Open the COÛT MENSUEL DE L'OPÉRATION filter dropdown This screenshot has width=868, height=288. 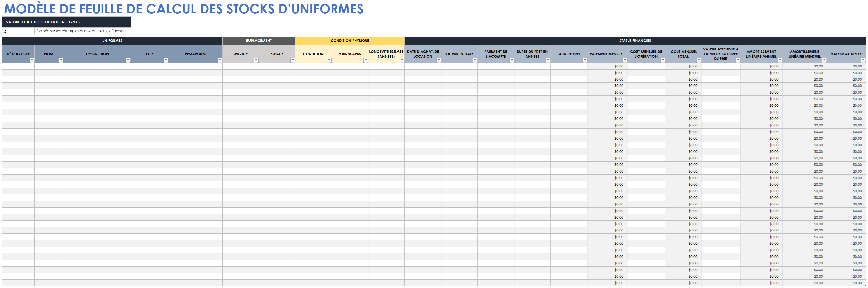point(662,60)
